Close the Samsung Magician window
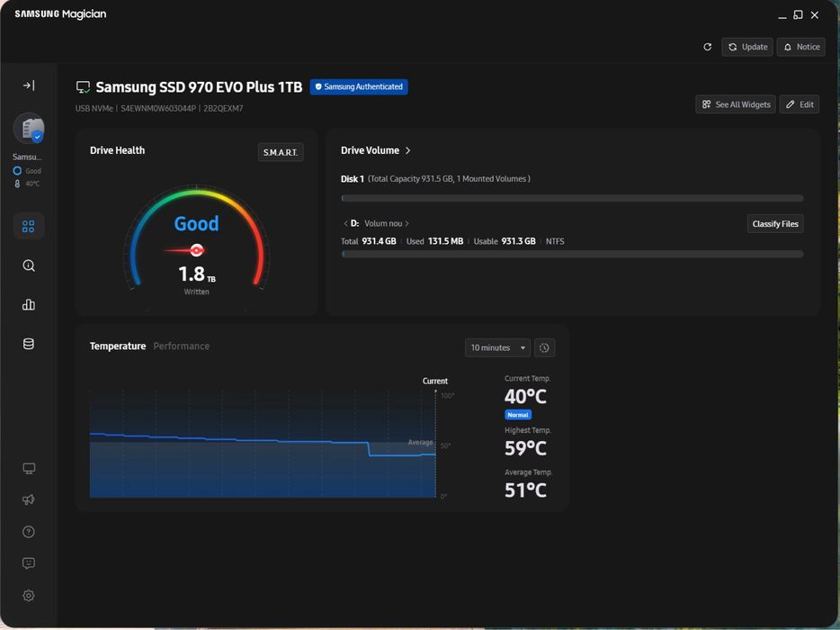Viewport: 840px width, 630px height. point(814,15)
